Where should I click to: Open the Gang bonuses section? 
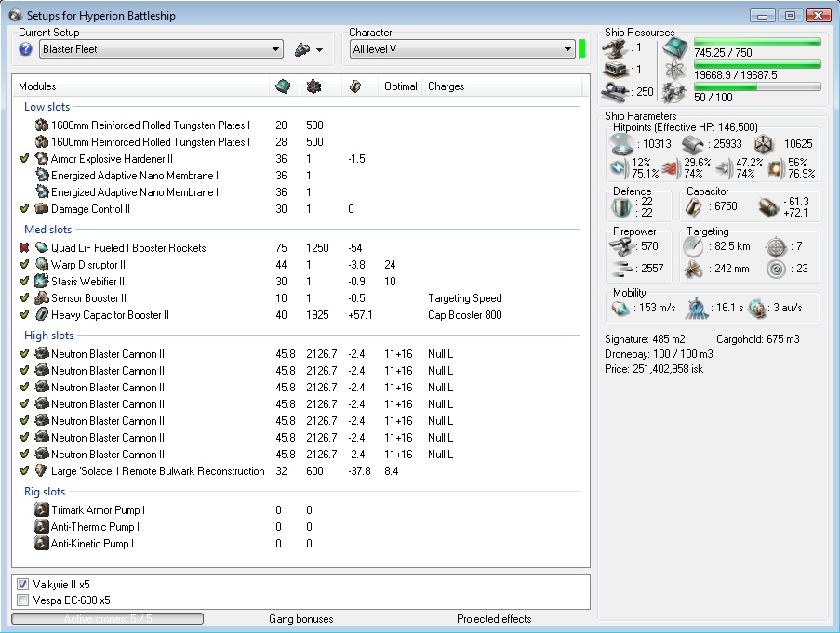tap(301, 618)
